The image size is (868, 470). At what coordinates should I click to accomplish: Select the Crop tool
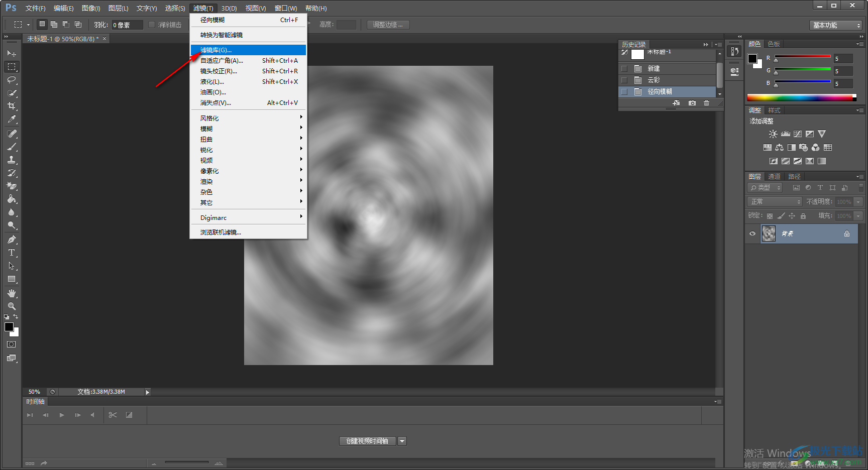point(12,106)
